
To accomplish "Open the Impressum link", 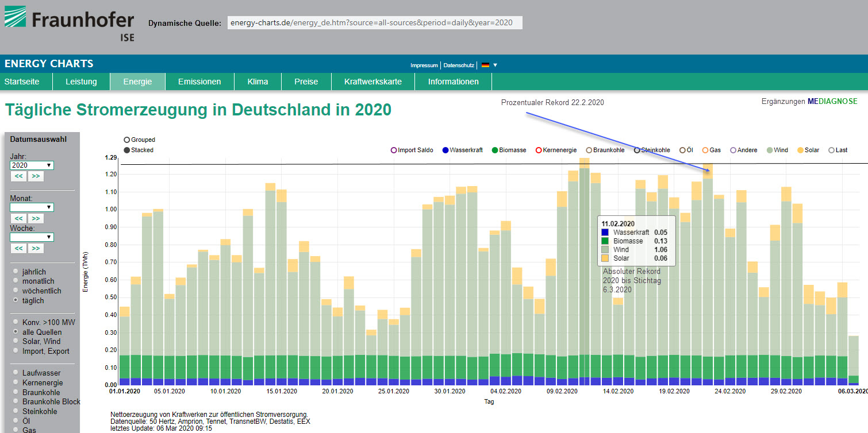I will [x=424, y=65].
